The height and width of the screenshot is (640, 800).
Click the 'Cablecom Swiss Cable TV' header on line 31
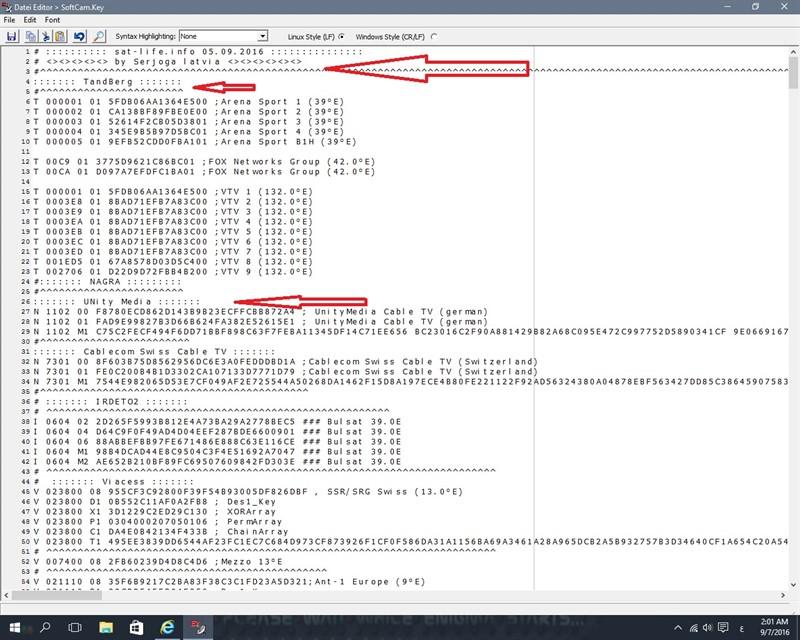coord(155,352)
